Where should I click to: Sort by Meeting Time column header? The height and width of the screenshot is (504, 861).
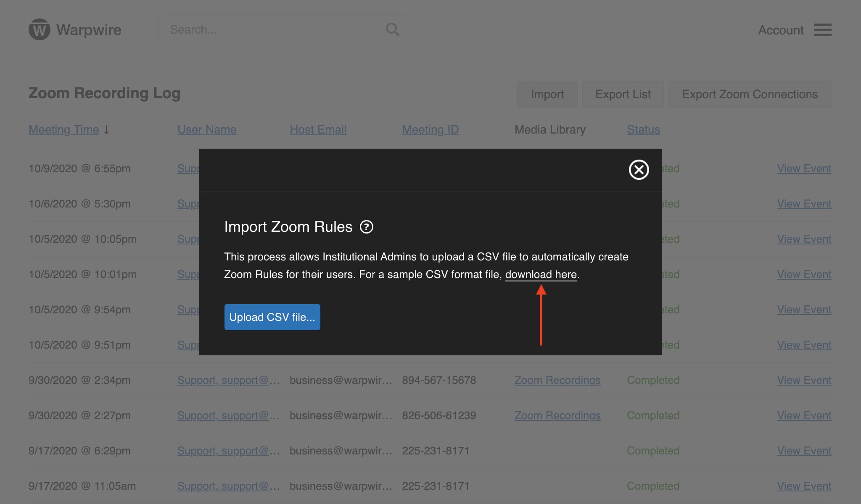[64, 129]
